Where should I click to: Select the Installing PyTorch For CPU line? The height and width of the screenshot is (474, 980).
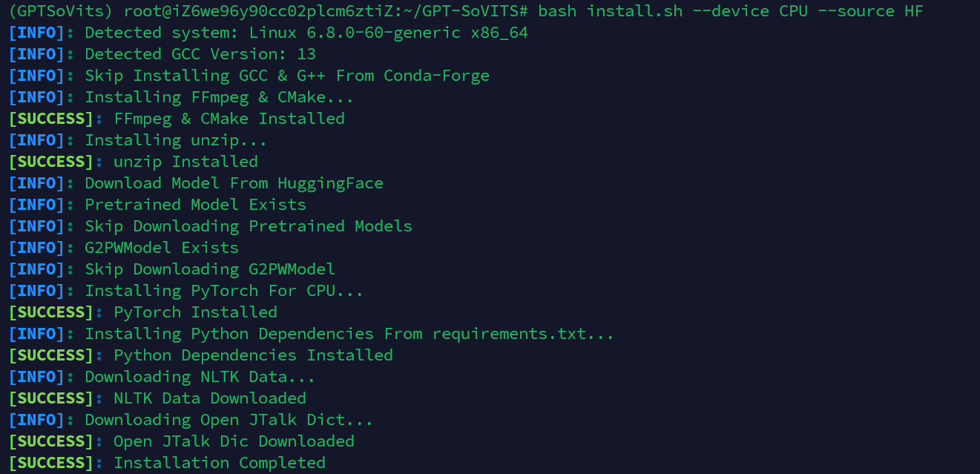coord(186,291)
